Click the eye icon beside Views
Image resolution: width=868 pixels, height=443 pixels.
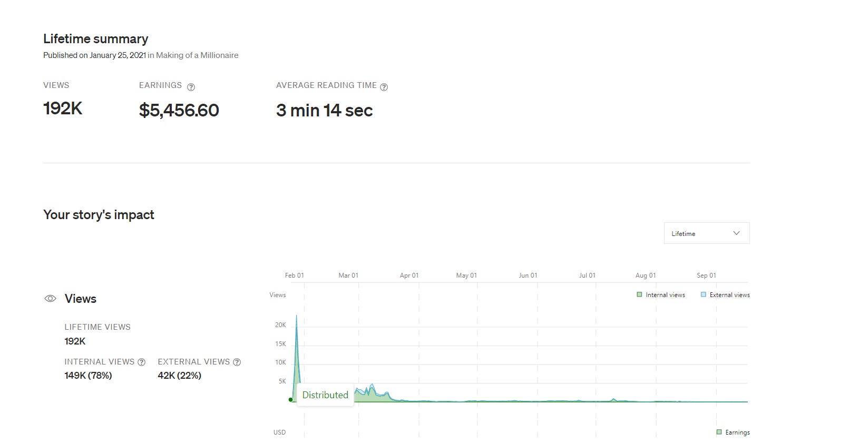tap(50, 299)
